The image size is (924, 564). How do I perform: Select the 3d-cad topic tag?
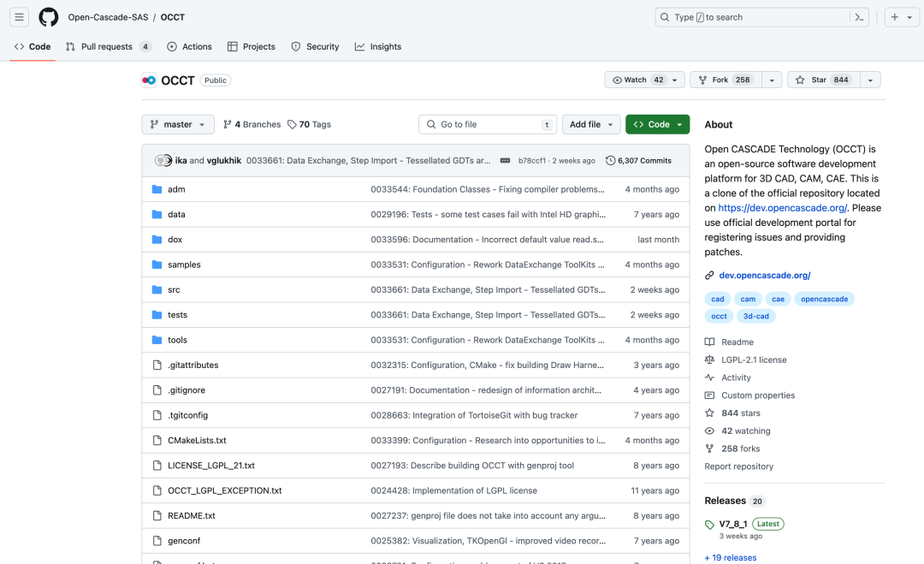(x=756, y=317)
